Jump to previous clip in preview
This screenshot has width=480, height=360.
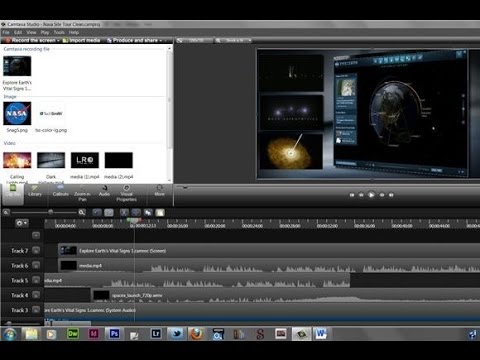[352, 195]
